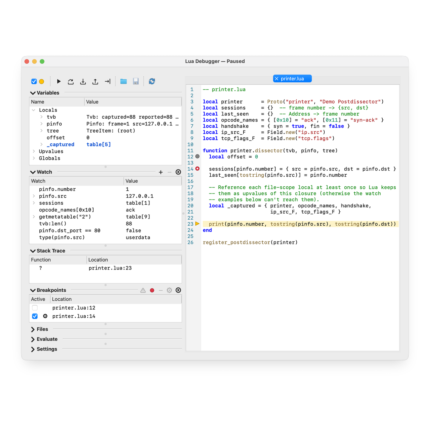Viewport: 430px width, 430px height.
Task: Click the Step Out toolbar icon
Action: click(x=95, y=81)
